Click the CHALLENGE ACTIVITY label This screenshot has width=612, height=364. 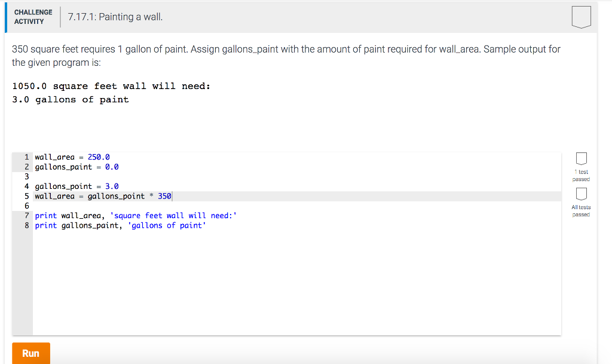[x=33, y=16]
